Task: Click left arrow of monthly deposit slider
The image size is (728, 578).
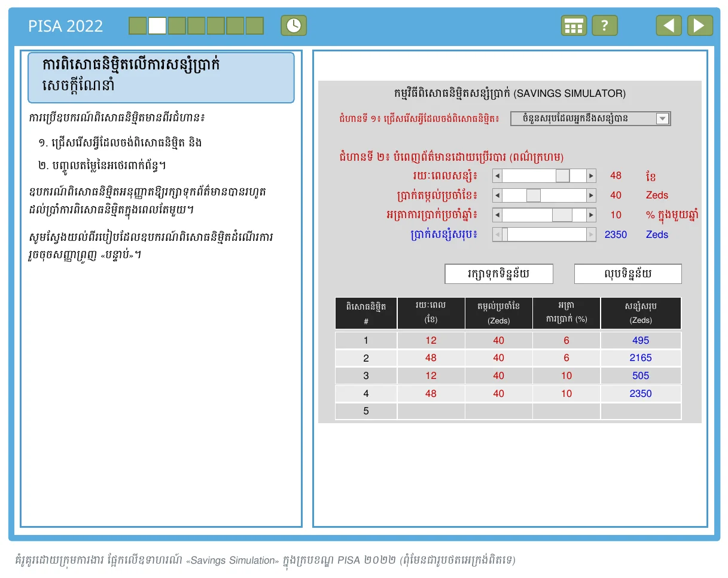Action: [497, 195]
